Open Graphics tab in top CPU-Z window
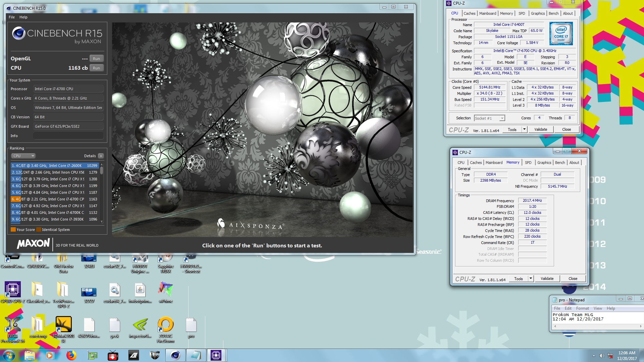 coord(538,13)
